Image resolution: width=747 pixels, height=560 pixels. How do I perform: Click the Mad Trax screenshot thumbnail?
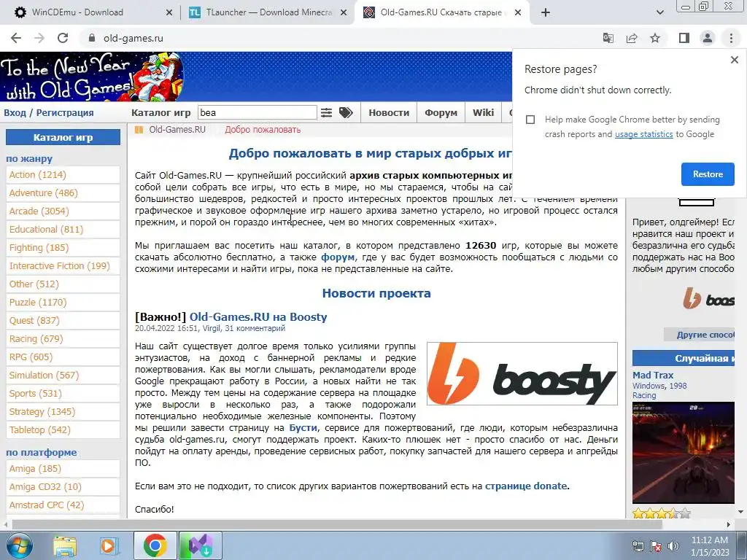coord(683,453)
